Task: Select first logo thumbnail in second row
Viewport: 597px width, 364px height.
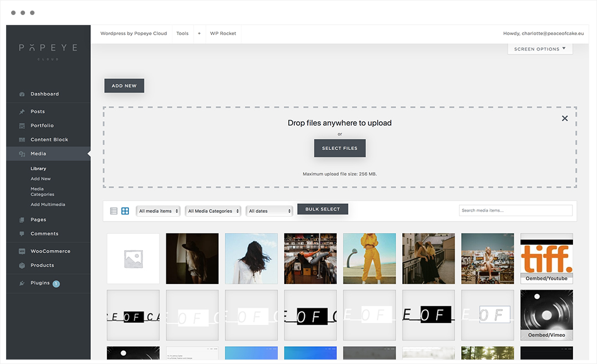Action: (x=134, y=315)
